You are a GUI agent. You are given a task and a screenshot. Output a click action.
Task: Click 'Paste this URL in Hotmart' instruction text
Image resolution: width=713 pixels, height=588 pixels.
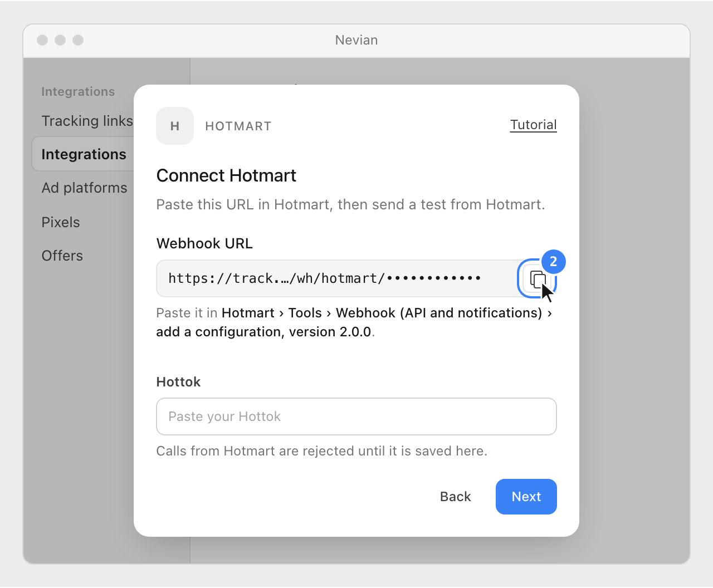click(350, 204)
